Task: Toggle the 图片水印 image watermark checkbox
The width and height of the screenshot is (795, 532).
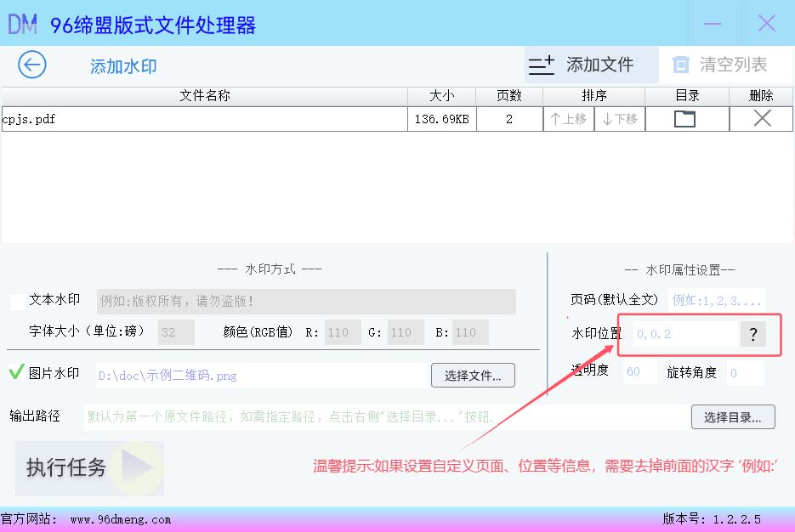Action: click(16, 372)
